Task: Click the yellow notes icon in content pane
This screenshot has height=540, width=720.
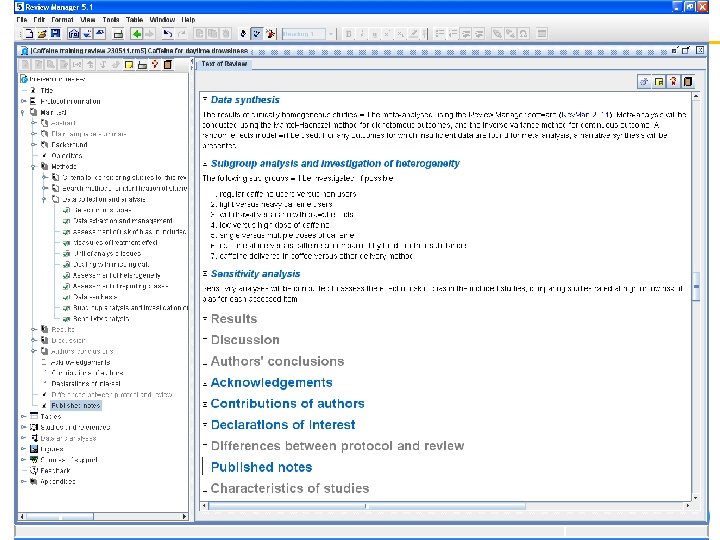Action: pos(659,82)
